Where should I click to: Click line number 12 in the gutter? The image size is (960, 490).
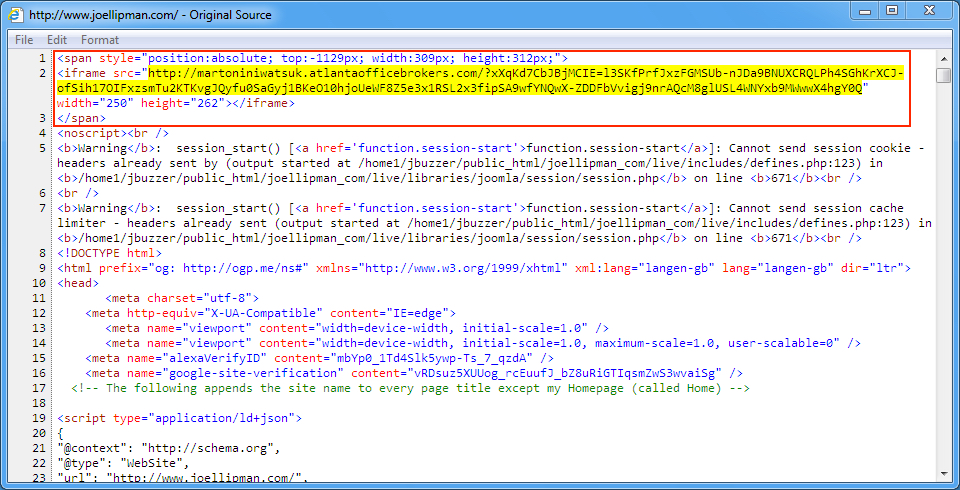click(40, 313)
